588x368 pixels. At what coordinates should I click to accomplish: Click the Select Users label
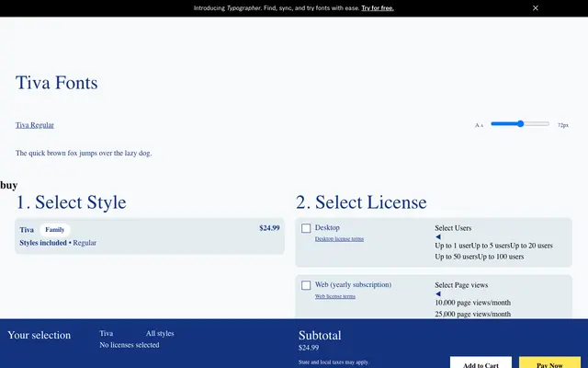pos(453,228)
